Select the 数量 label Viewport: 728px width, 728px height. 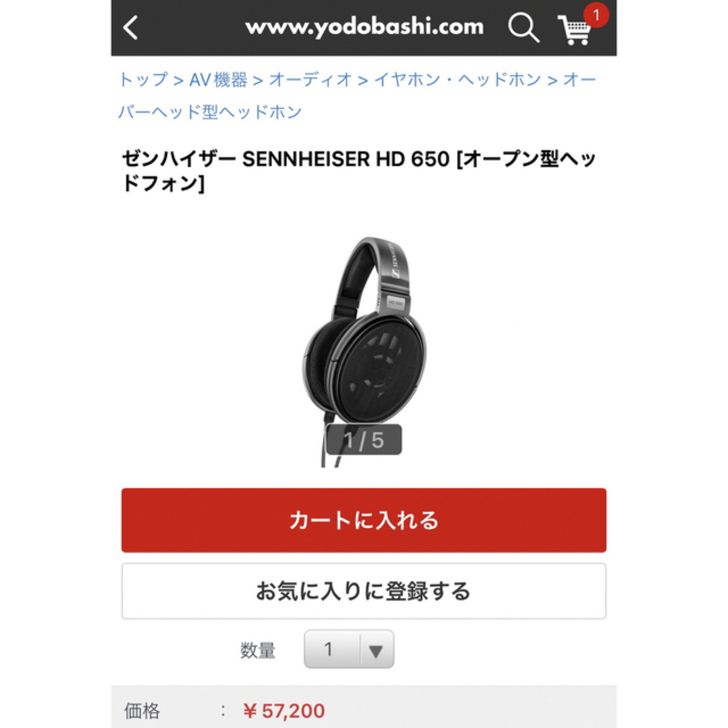[x=257, y=650]
